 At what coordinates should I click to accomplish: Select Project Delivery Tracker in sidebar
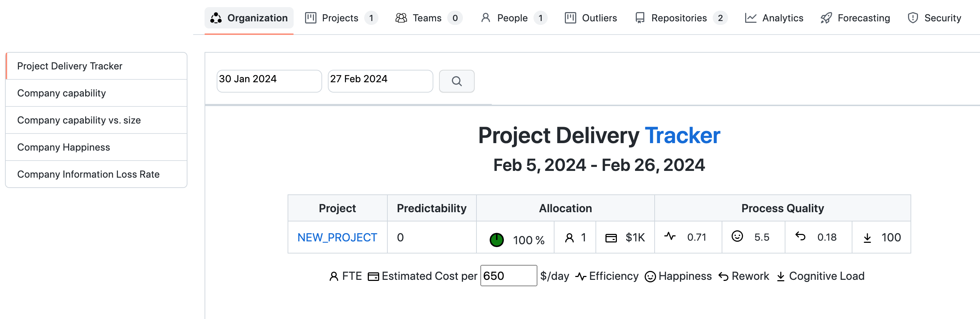coord(97,66)
